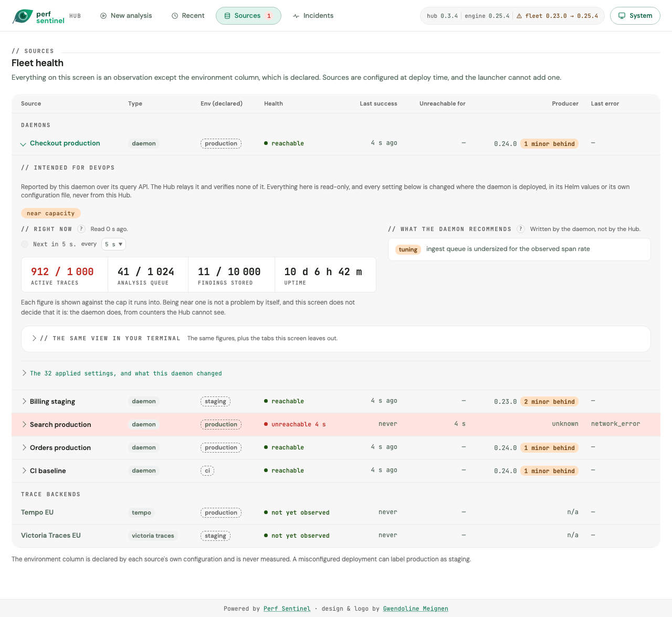Screen dimensions: 672x617
Task: Open the refresh interval 5 s dropdown
Action: click(x=113, y=244)
